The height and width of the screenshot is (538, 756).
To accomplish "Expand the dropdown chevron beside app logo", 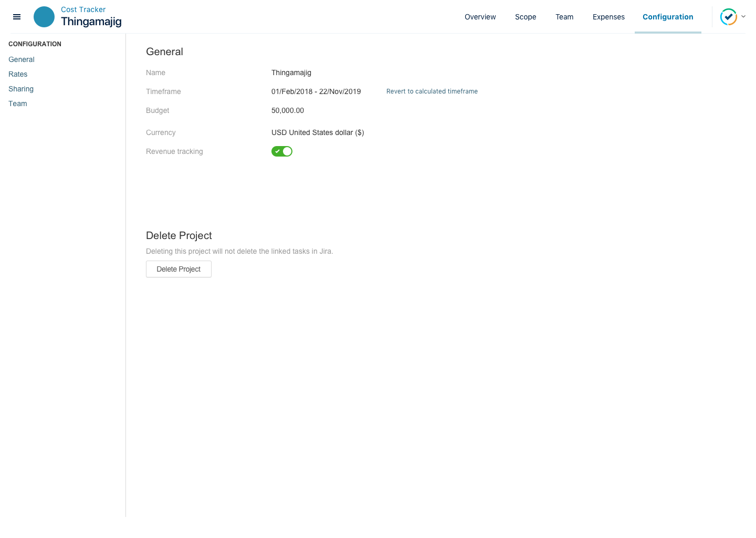I will 743,17.
